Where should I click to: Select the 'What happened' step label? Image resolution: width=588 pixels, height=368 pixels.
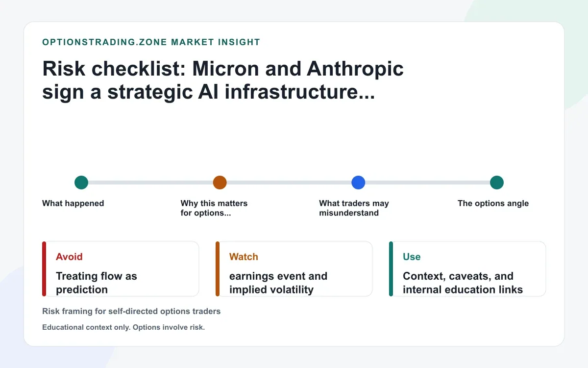pos(73,203)
